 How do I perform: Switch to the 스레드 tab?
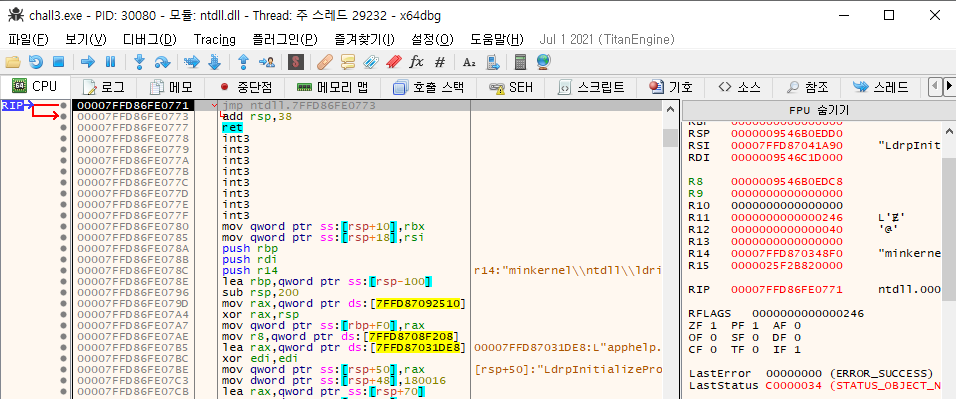click(880, 87)
